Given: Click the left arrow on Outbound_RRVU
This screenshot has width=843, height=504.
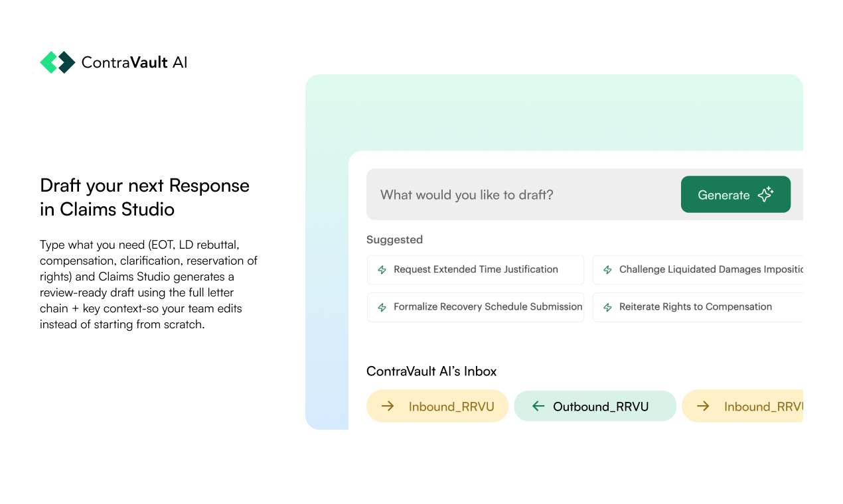Looking at the screenshot, I should pyautogui.click(x=538, y=407).
